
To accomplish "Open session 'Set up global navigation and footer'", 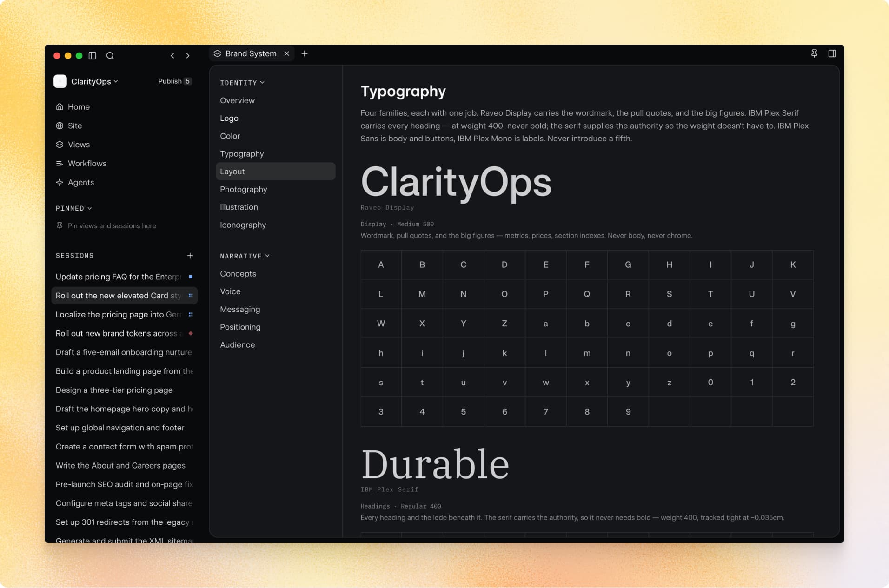I will (125, 428).
